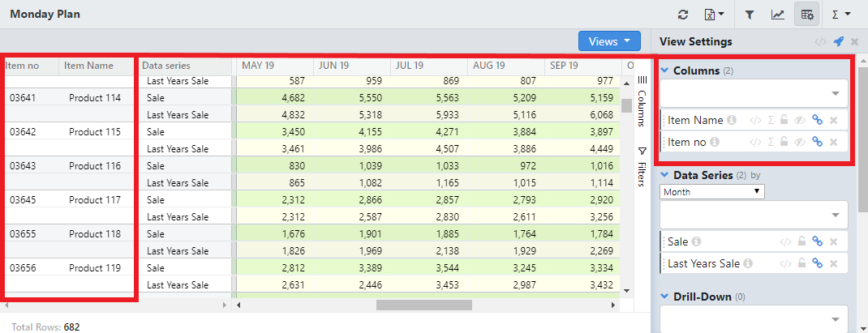
Task: Click the filter funnel icon in the toolbar
Action: (750, 15)
